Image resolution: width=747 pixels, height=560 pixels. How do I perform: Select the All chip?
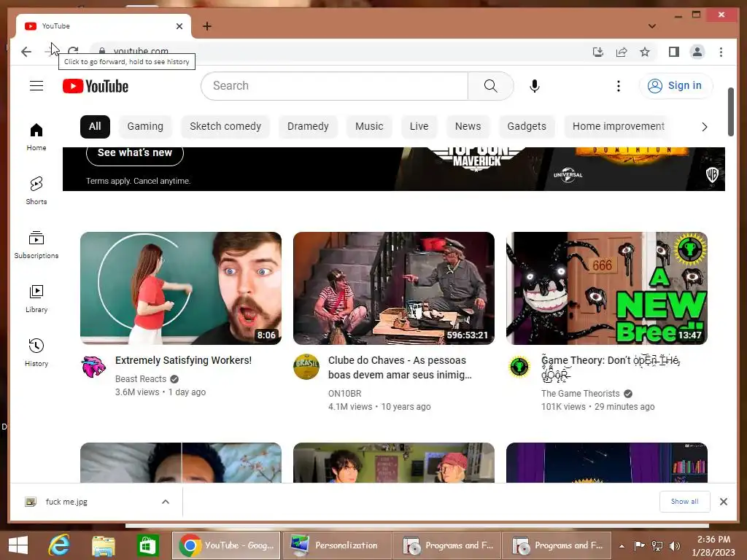[95, 127]
